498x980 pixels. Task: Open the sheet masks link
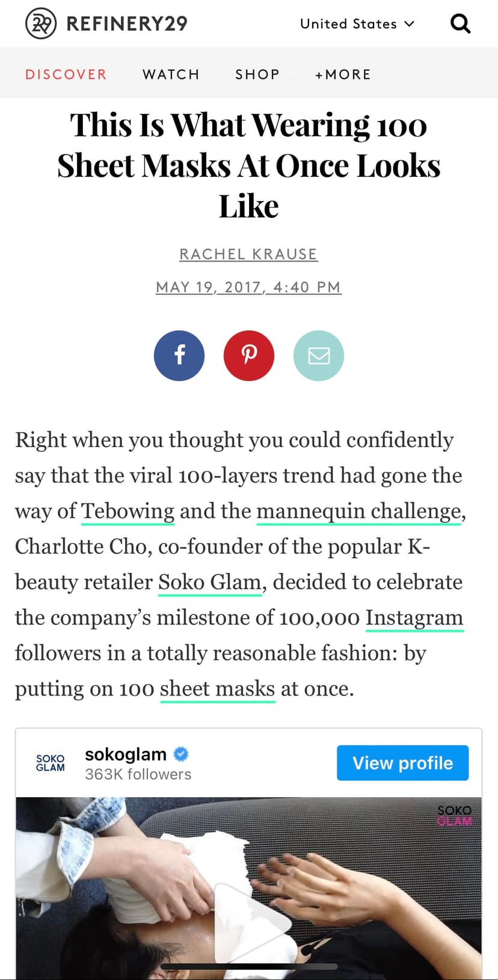point(217,689)
